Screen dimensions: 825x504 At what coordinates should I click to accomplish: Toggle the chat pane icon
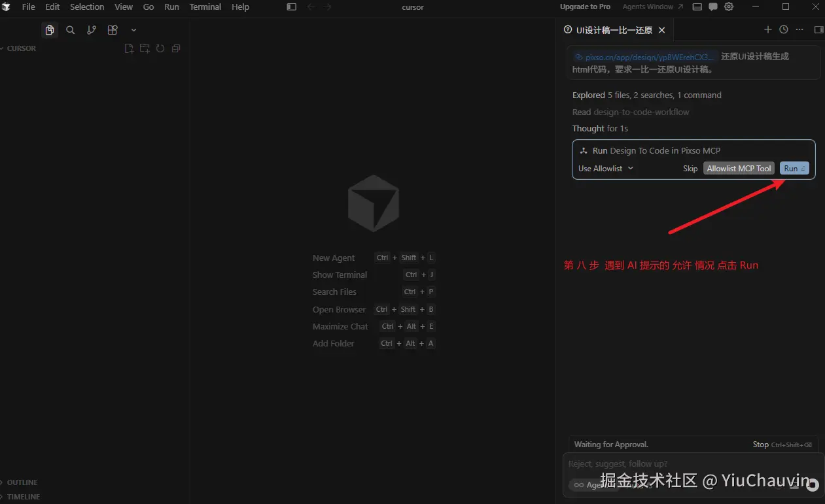(713, 7)
